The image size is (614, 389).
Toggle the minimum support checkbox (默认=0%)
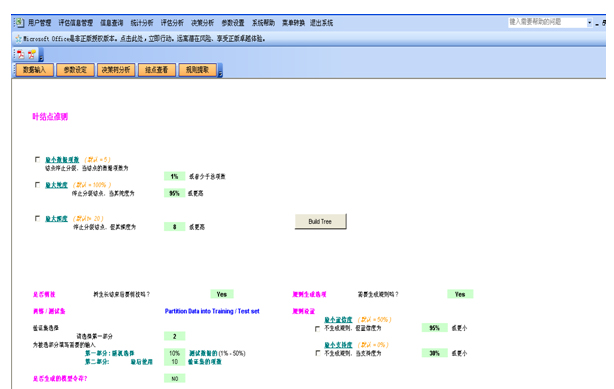pyautogui.click(x=317, y=353)
